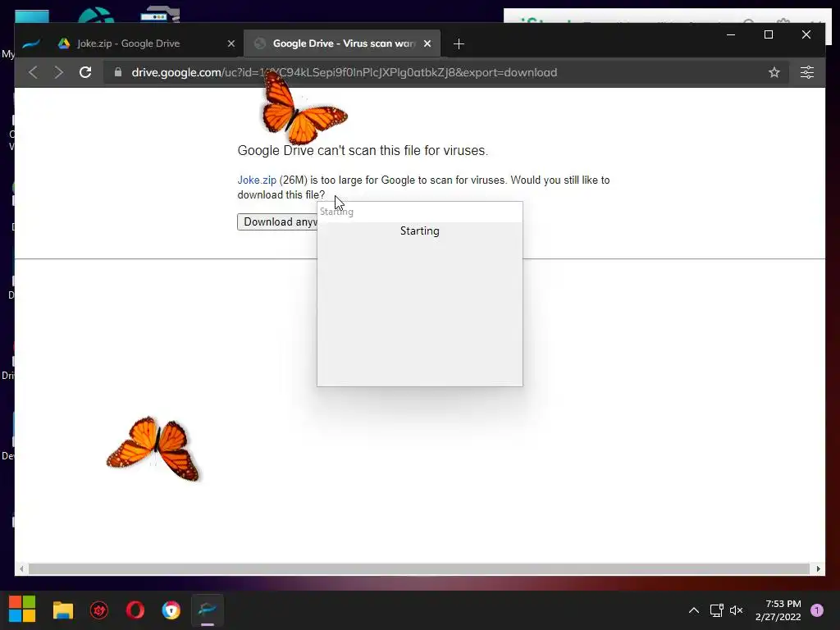Click the Download anyway button
This screenshot has height=630, width=840.
coord(277,221)
